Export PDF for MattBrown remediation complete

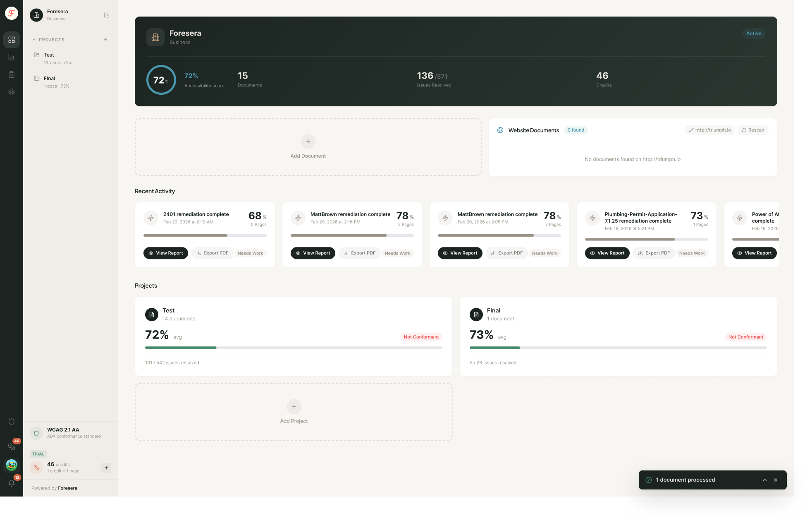(359, 253)
